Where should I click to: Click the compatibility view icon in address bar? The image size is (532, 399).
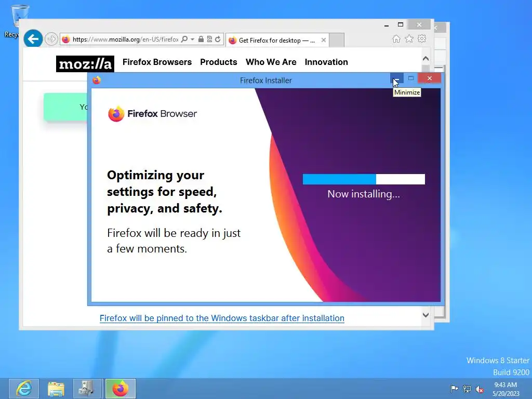tap(209, 39)
